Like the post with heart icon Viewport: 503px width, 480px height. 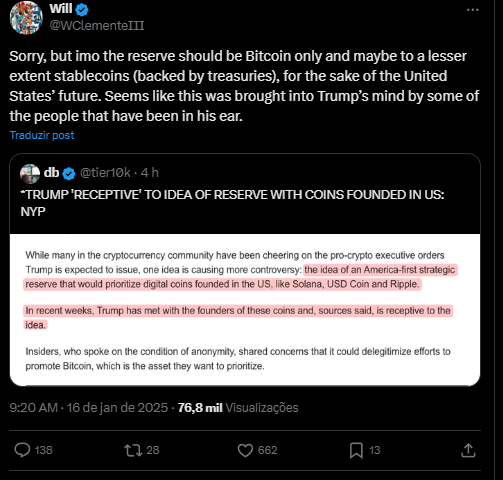[245, 450]
